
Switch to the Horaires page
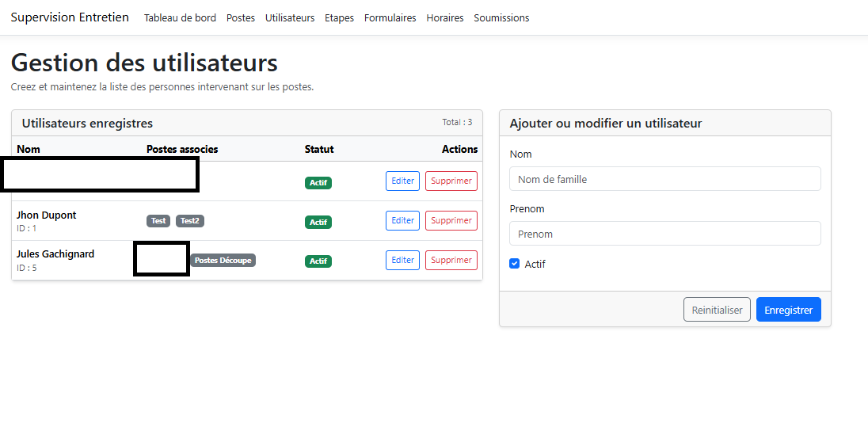[445, 17]
